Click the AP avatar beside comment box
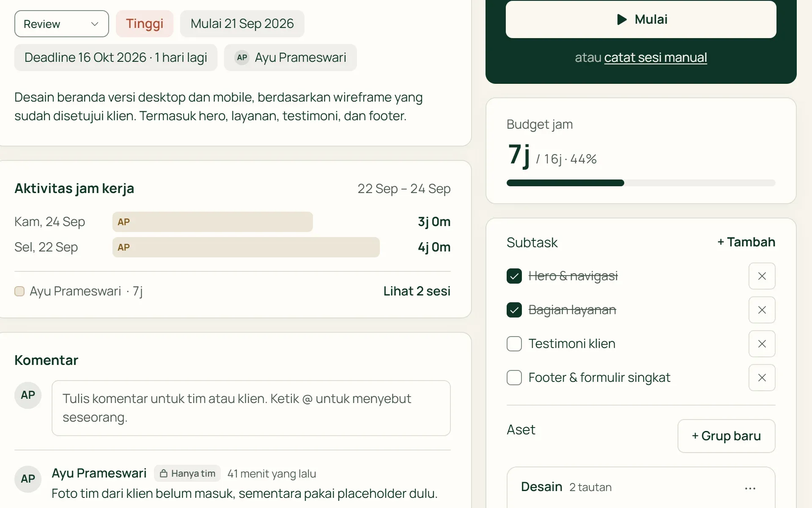 click(x=28, y=395)
